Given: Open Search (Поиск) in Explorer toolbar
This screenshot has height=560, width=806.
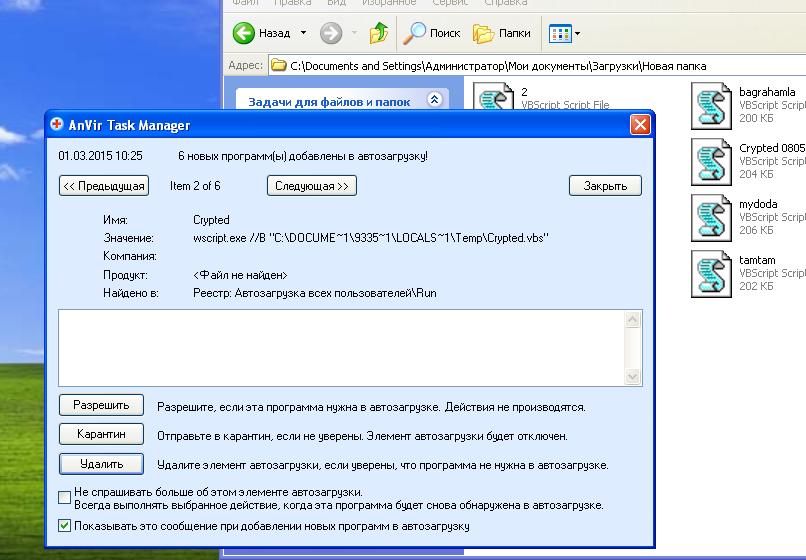Looking at the screenshot, I should [x=431, y=33].
